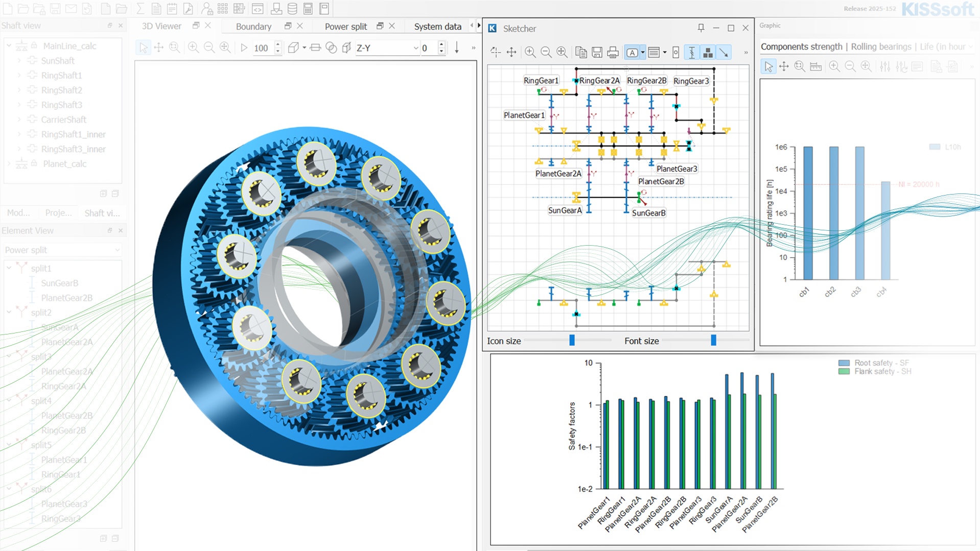Click the Icon size slider handle
The image size is (980, 551).
click(572, 341)
